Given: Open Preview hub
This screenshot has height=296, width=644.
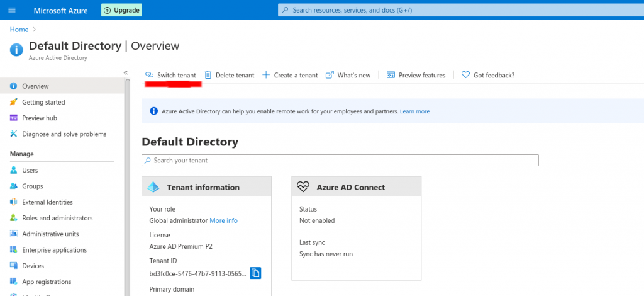Looking at the screenshot, I should [x=40, y=118].
